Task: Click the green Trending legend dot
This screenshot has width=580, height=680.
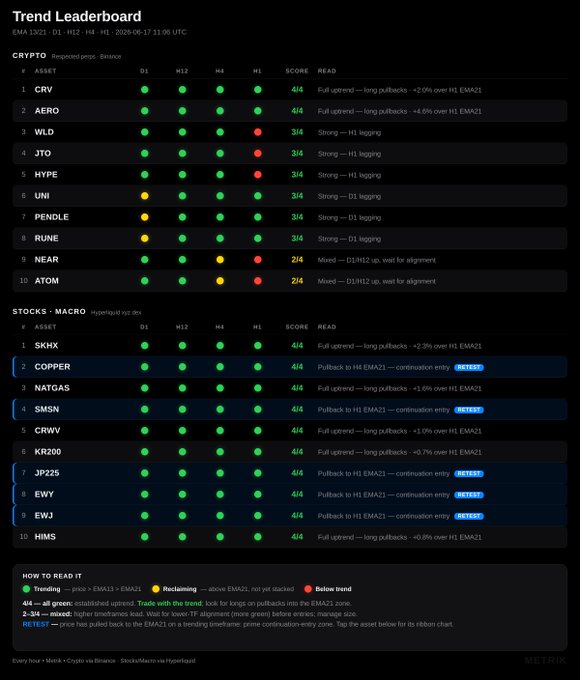Action: click(x=26, y=589)
